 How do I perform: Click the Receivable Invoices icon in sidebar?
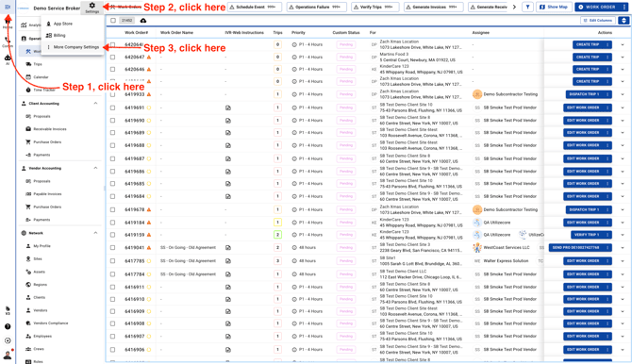click(28, 129)
